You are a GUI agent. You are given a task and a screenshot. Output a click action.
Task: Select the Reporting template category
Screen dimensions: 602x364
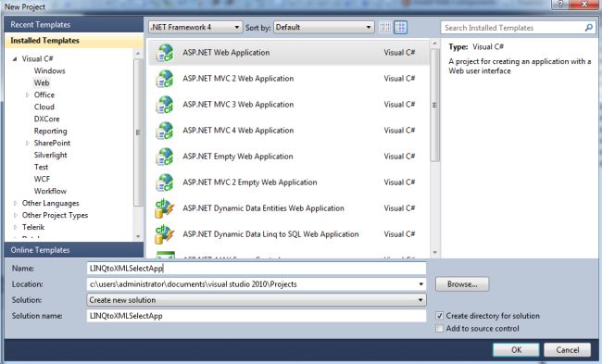click(x=50, y=132)
